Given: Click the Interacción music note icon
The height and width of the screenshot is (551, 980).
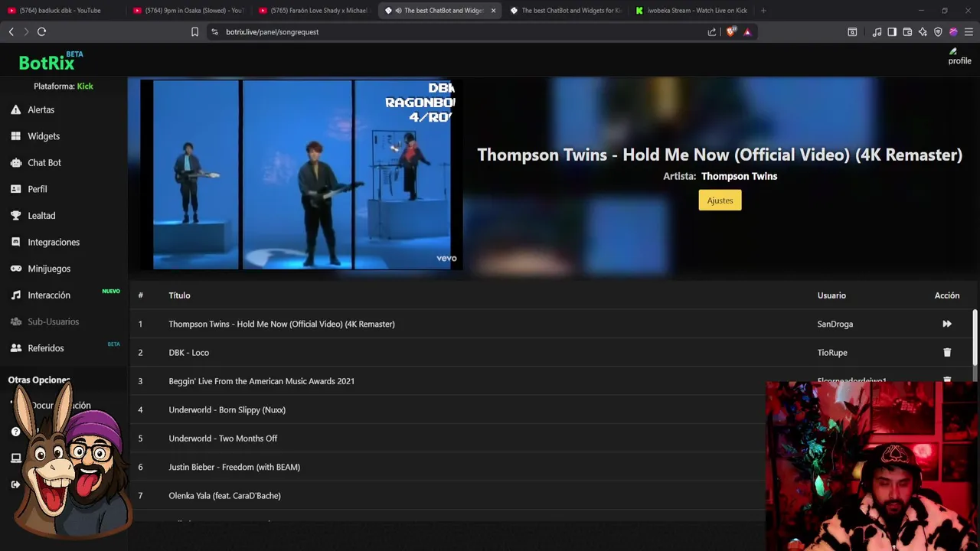Looking at the screenshot, I should click(x=15, y=295).
